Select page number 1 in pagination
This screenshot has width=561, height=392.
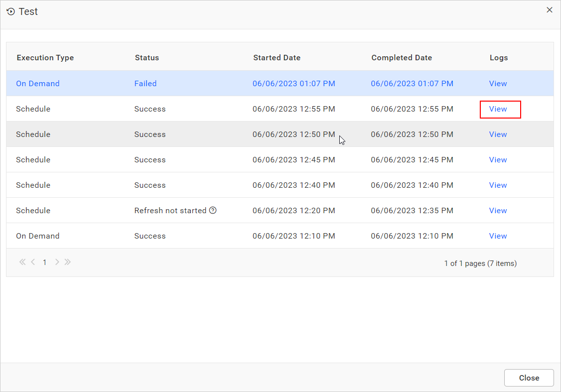44,262
